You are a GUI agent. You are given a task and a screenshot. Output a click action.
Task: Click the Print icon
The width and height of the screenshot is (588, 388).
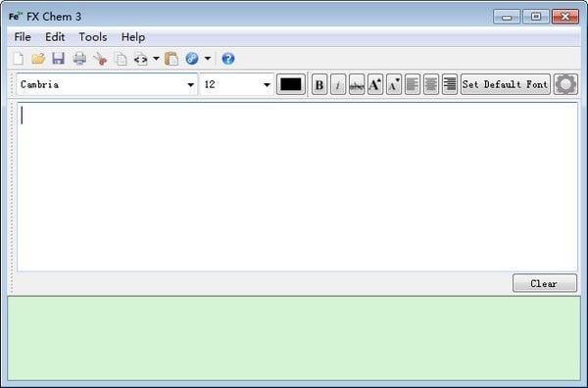pos(79,59)
